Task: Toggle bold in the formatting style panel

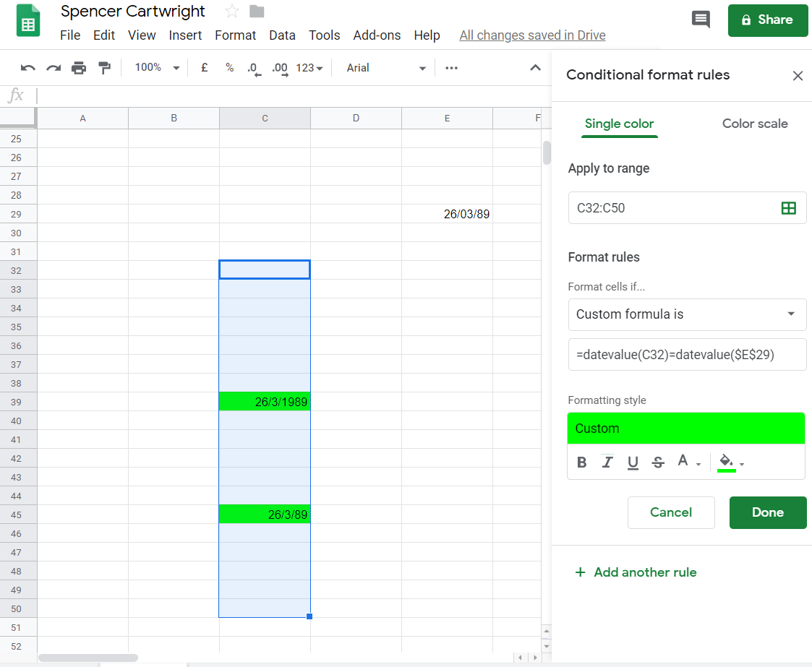Action: click(x=582, y=462)
